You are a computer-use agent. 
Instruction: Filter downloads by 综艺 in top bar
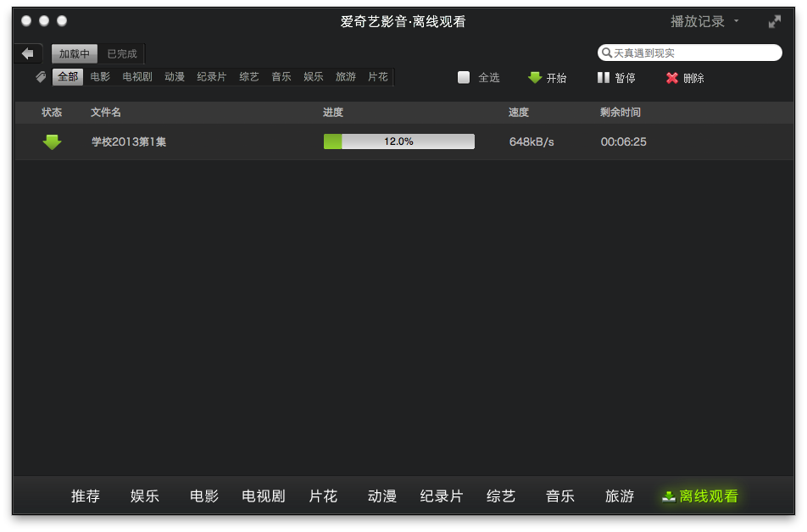click(249, 76)
